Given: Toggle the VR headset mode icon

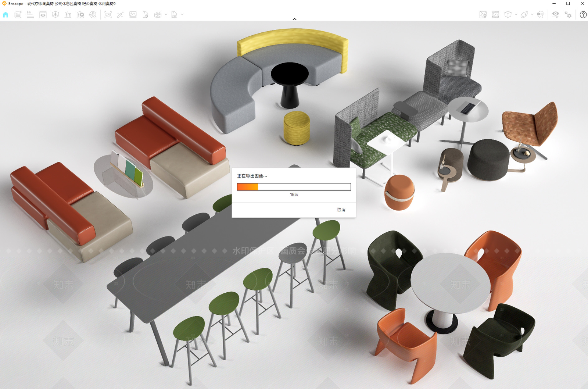Looking at the screenshot, I should point(540,15).
